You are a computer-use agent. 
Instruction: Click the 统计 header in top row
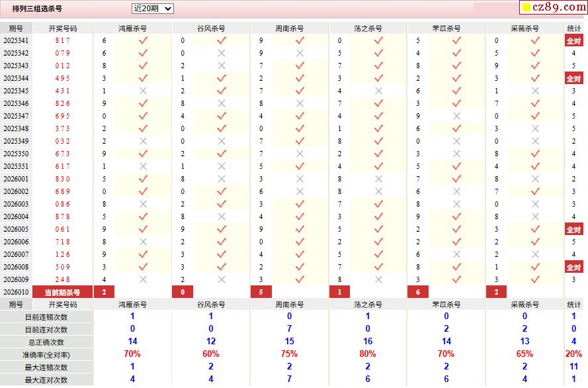pos(573,28)
